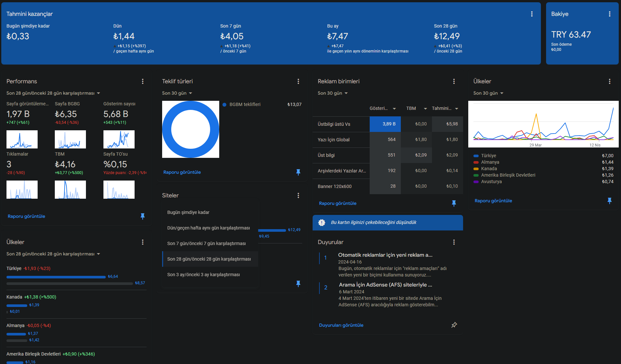Click the pin icon on the Ülkeler chart card

pos(610,201)
